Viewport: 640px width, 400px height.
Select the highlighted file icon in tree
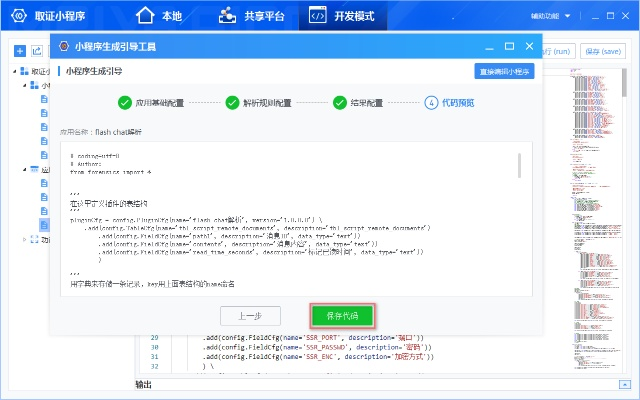click(x=44, y=225)
